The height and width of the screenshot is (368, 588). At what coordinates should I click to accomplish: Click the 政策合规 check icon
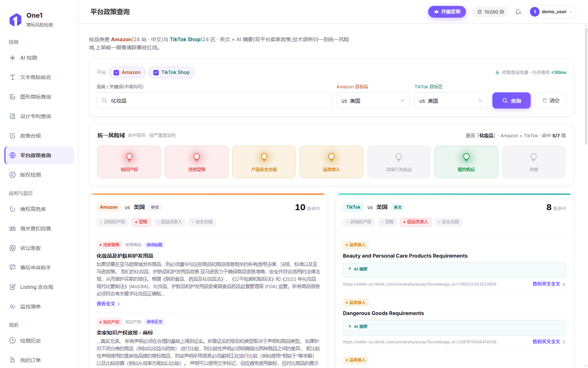point(12,136)
